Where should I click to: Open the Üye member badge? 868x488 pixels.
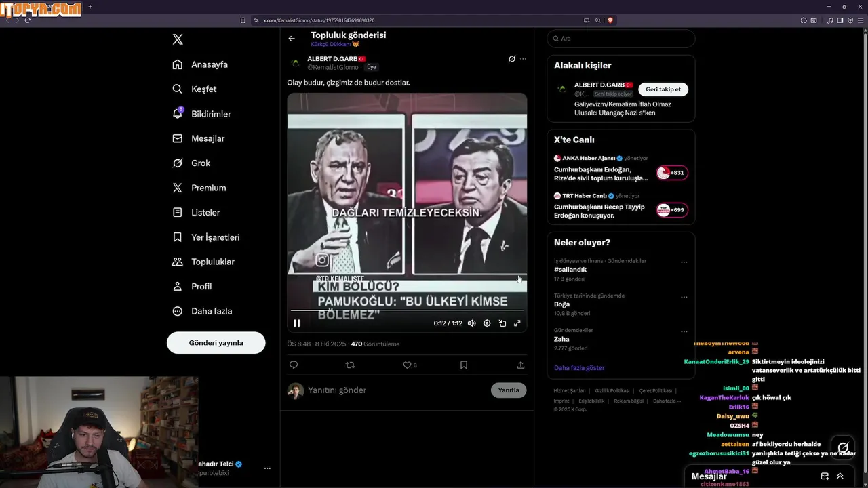click(372, 68)
